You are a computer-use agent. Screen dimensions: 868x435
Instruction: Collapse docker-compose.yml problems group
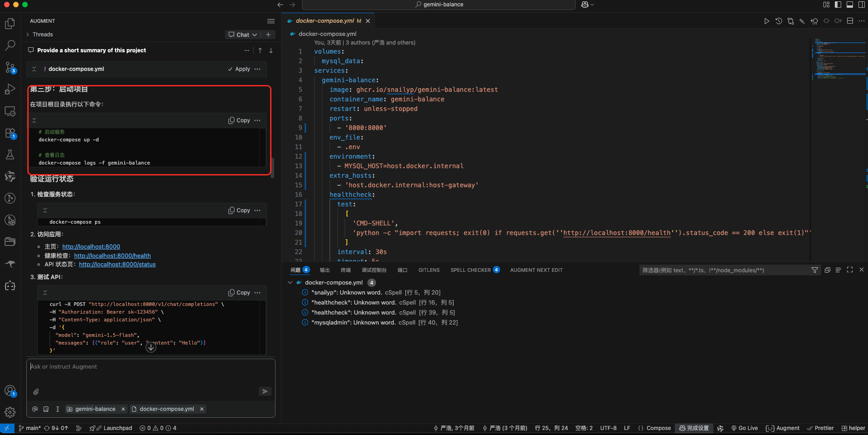[x=291, y=283]
